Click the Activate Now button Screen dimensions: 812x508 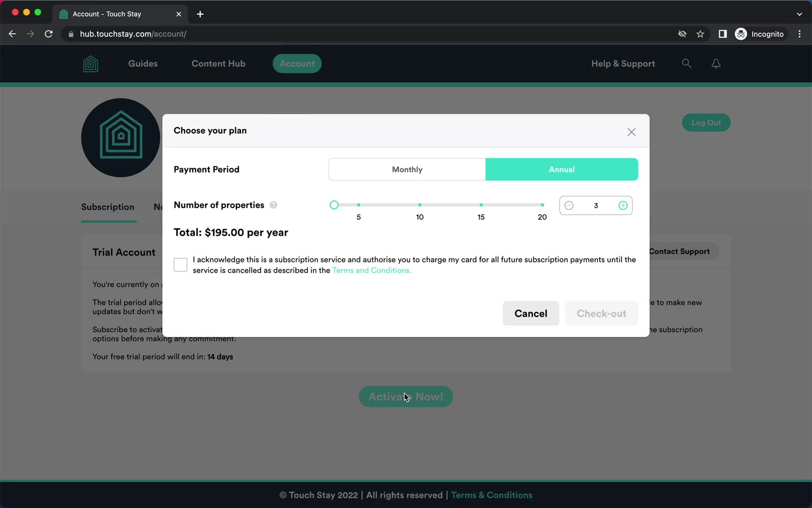pos(406,397)
